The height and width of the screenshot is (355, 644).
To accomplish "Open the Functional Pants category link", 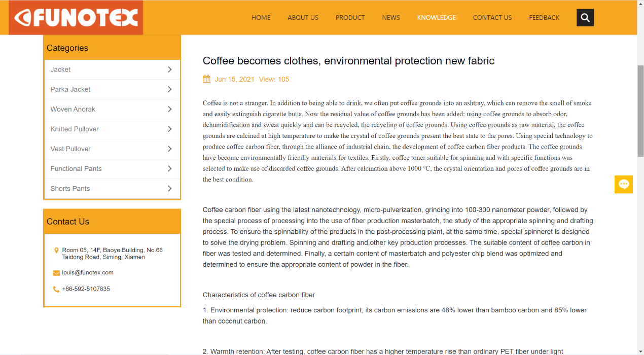I will [x=76, y=168].
